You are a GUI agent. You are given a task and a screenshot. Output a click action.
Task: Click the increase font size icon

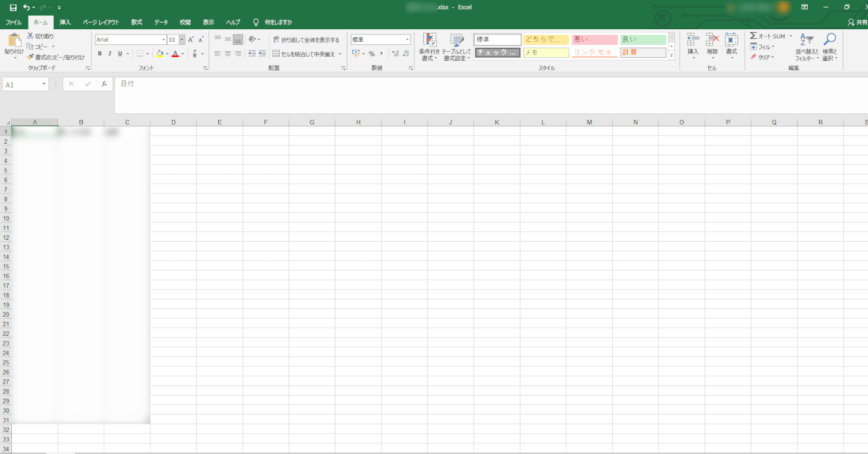click(191, 39)
